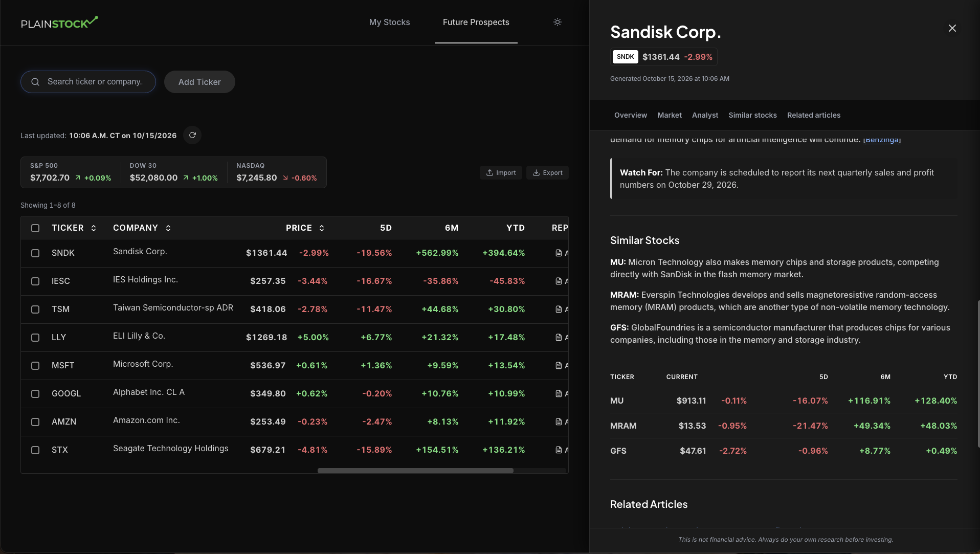The height and width of the screenshot is (554, 980).
Task: Open the Sandisk Corp. company row
Action: point(295,253)
